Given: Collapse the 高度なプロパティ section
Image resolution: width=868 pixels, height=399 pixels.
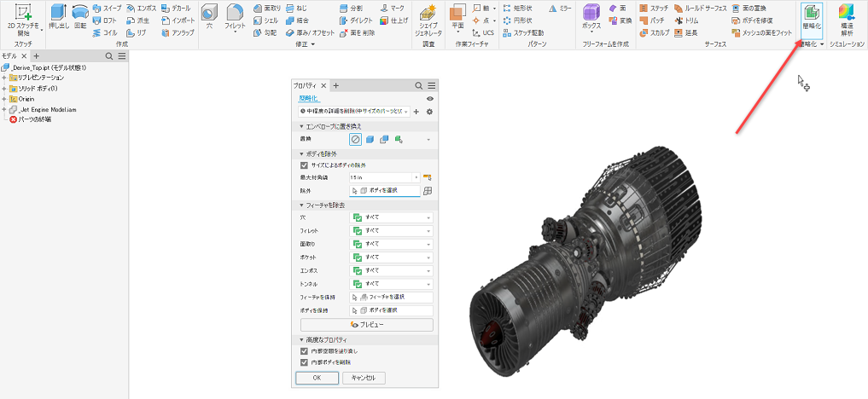Looking at the screenshot, I should pyautogui.click(x=301, y=339).
